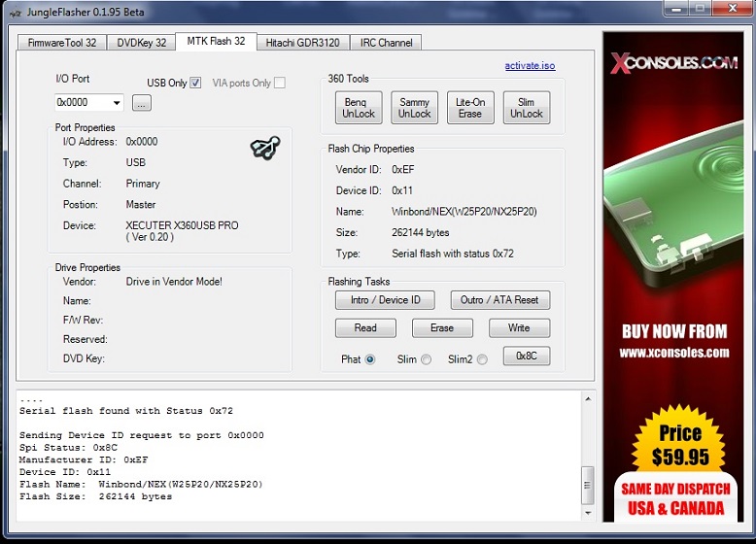
Task: Click the www.xconsoles.com text in ad
Action: click(x=674, y=353)
